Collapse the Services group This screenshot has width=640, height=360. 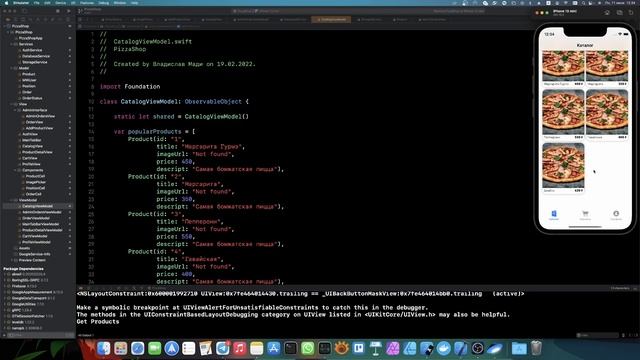point(12,44)
